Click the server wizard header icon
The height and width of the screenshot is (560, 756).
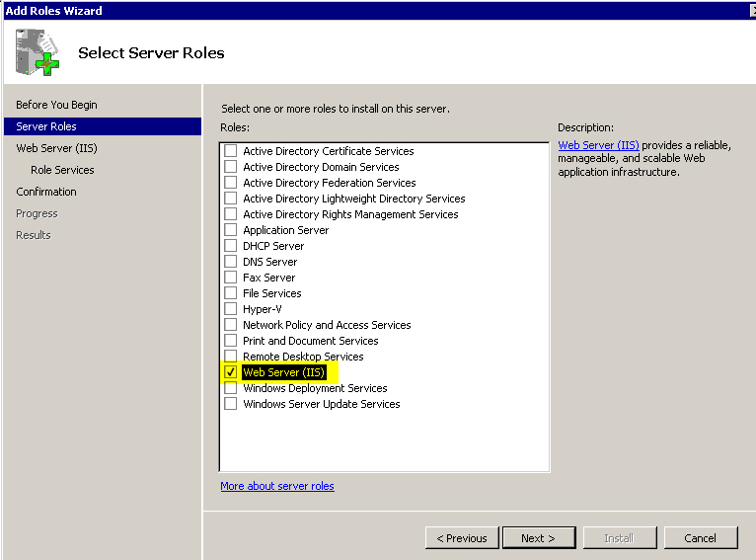click(38, 52)
